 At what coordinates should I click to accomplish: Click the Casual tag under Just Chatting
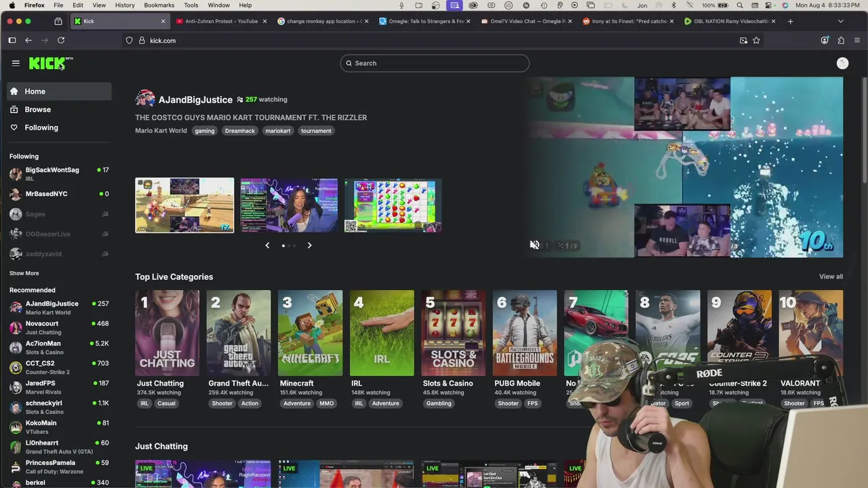coord(166,403)
